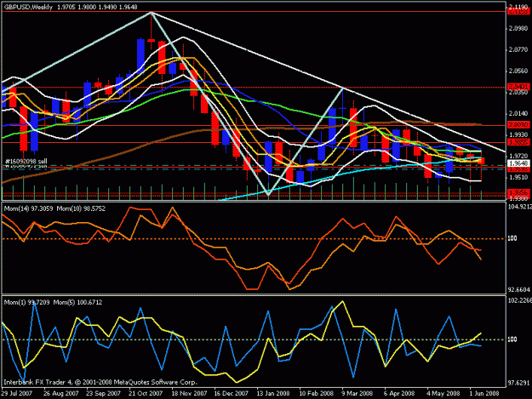Image resolution: width=532 pixels, height=399 pixels.
Task: Click the Mom(5) 100.6712 value text
Action: 77,302
